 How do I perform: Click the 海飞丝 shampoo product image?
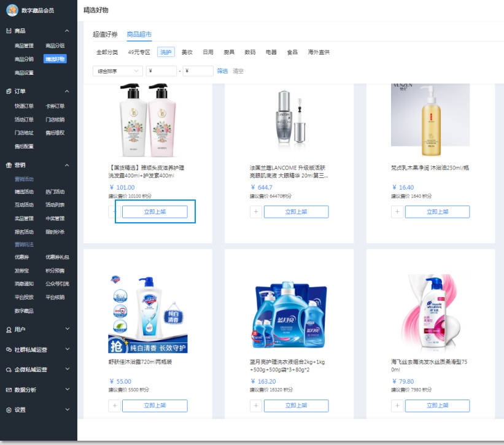coord(430,314)
